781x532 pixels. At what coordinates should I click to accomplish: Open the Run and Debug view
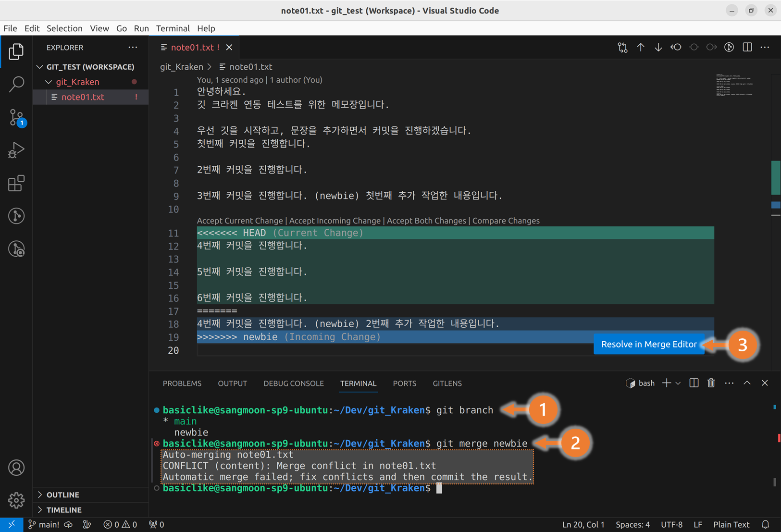(16, 150)
